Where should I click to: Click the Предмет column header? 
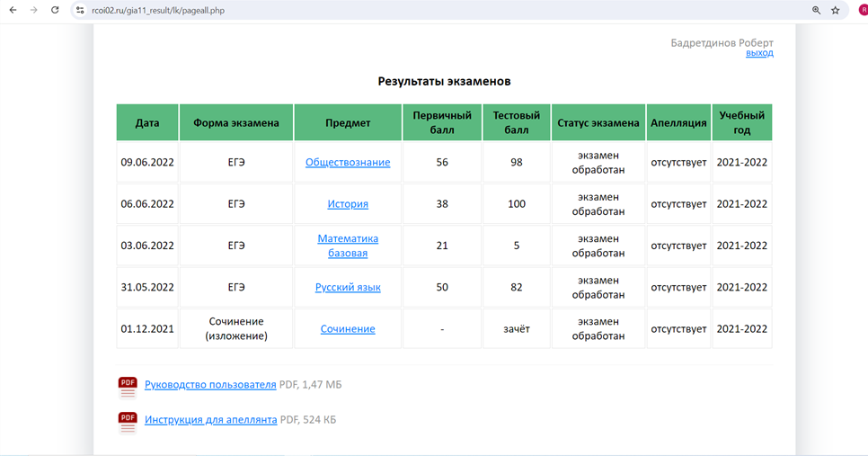pyautogui.click(x=348, y=122)
